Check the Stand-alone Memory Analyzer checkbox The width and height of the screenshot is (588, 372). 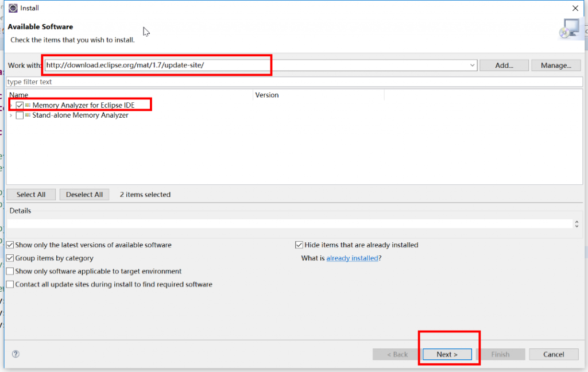pyautogui.click(x=20, y=115)
